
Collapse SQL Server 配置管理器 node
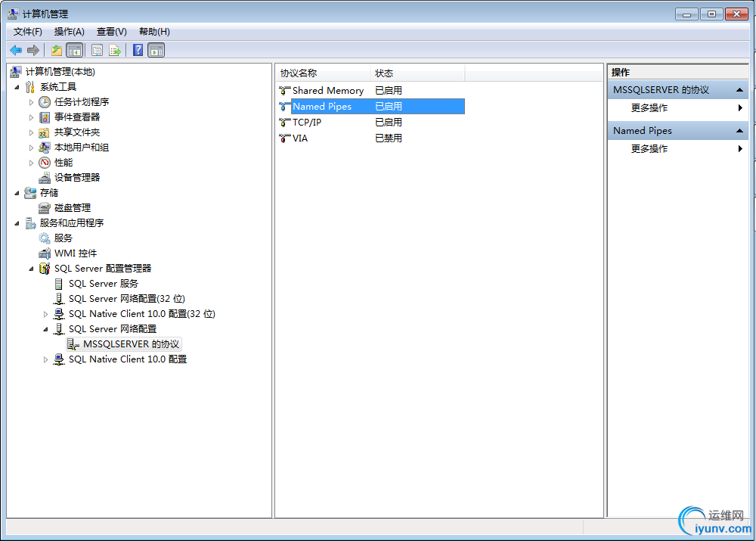tap(31, 269)
